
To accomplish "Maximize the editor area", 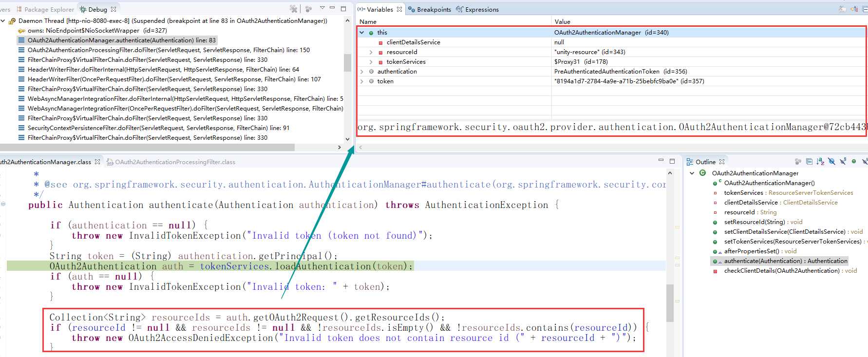I will 672,161.
